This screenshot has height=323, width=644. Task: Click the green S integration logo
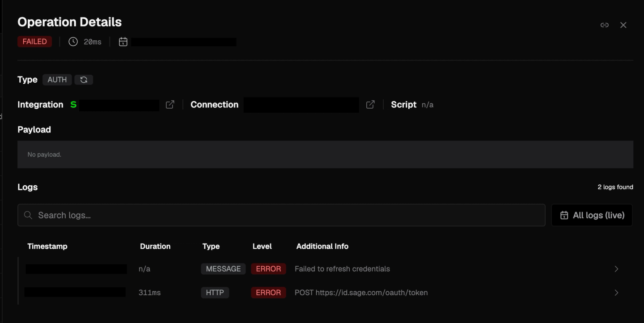73,105
